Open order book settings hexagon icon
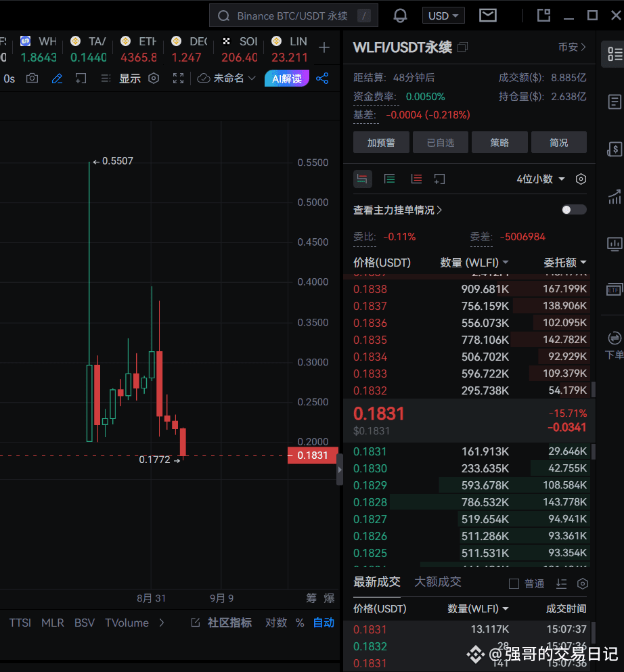 (x=581, y=179)
